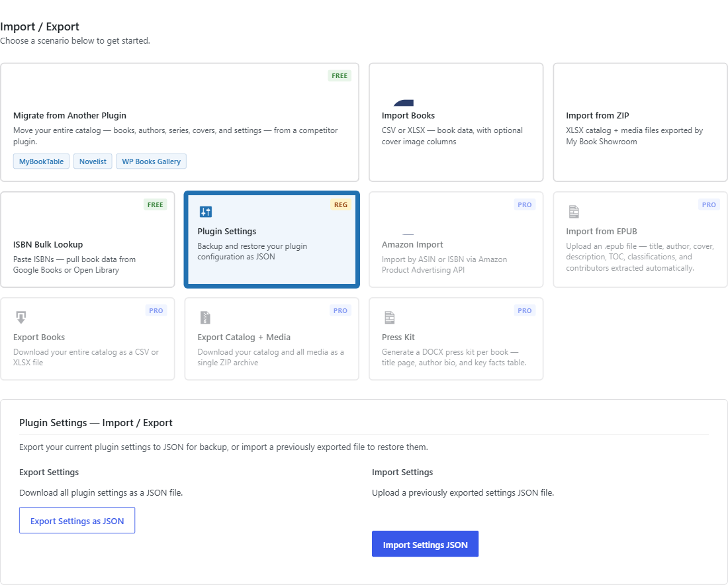Choose the Novelist plugin tag
The width and height of the screenshot is (728, 585).
pyautogui.click(x=93, y=161)
